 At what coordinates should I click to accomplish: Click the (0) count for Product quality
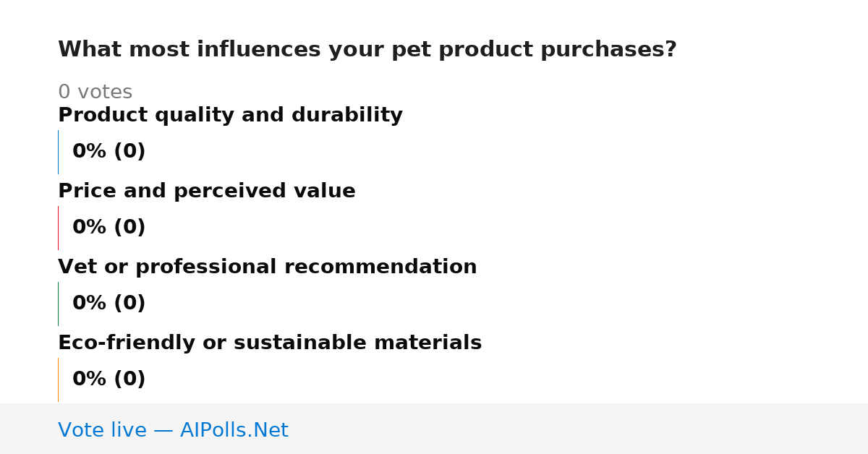click(x=129, y=152)
